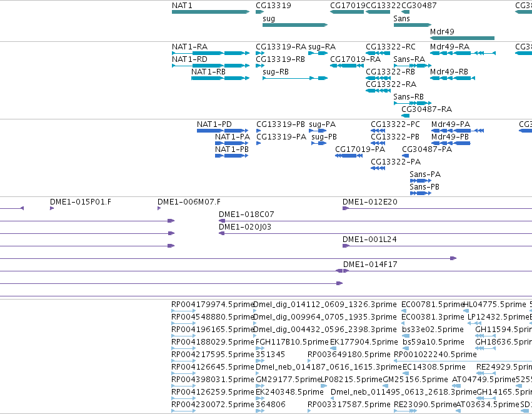Select the Dmel_dig_014112_0609_1326.3prime EST label

325,305
